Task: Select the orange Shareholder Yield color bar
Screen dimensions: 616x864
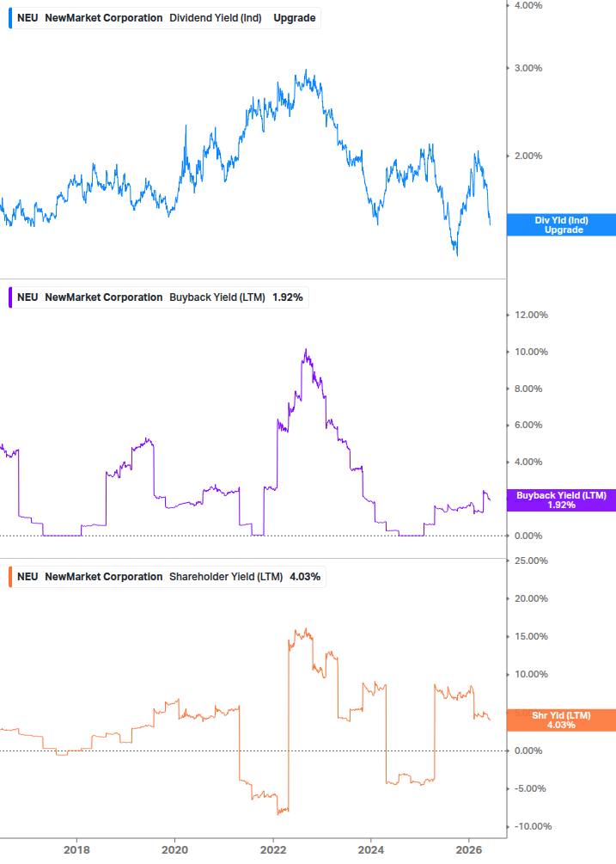Action: point(10,577)
